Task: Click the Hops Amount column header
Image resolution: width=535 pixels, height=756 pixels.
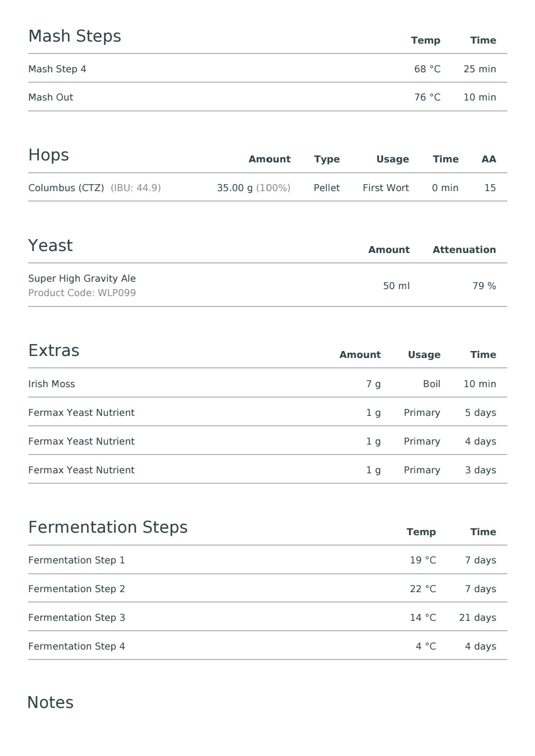Action: click(x=269, y=159)
